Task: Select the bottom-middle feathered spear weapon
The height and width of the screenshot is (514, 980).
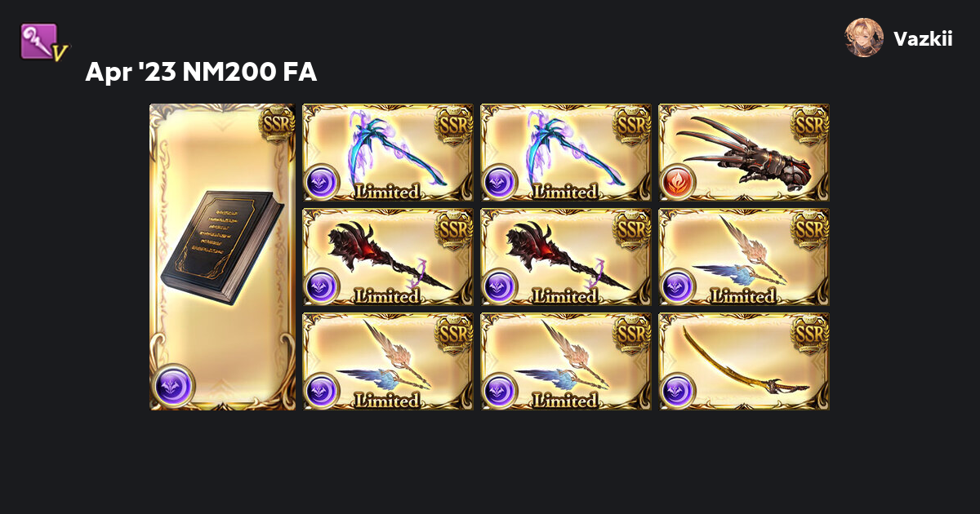Action: click(x=566, y=361)
